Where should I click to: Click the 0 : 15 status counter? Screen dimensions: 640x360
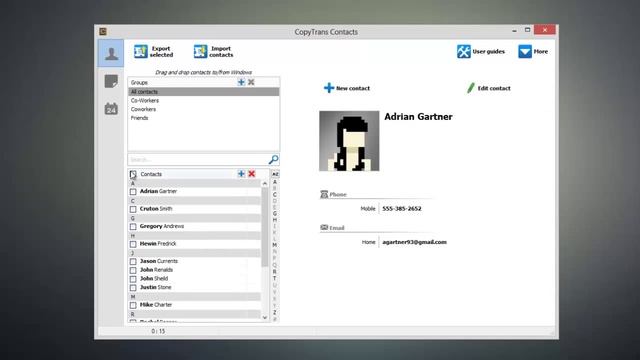pos(158,331)
